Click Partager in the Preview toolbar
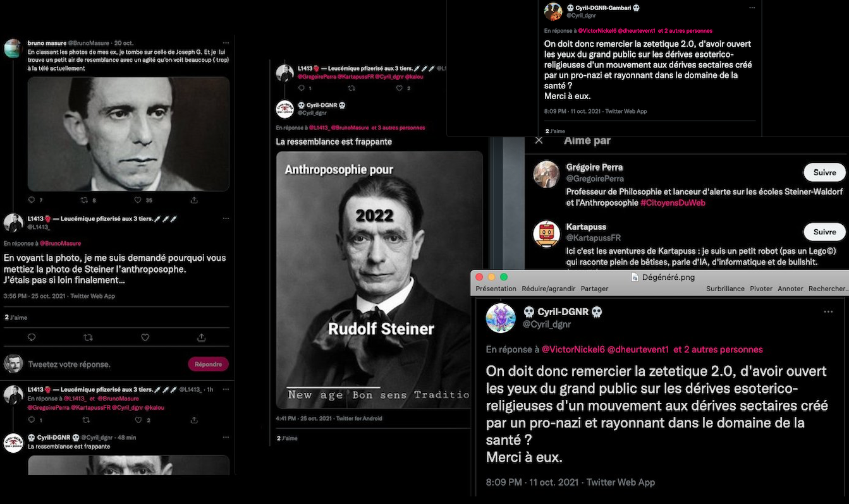Viewport: 849px width, 504px height. coord(594,289)
